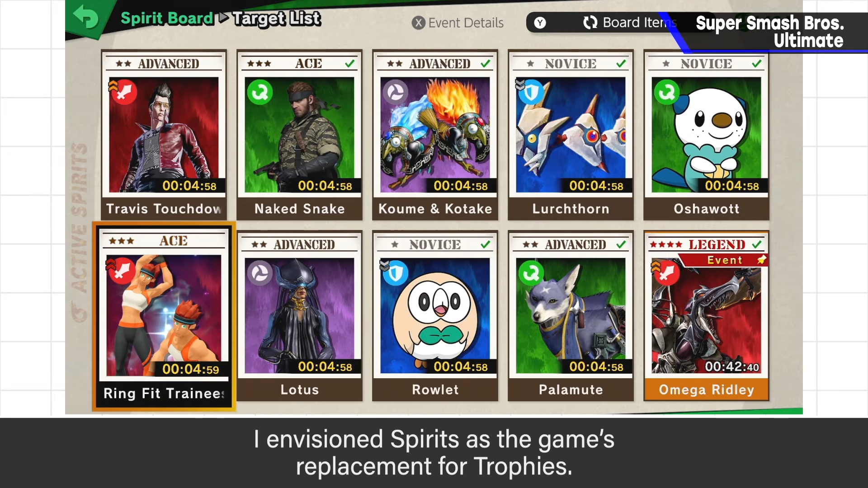The width and height of the screenshot is (868, 488).
Task: Select the Target List breadcrumb title
Action: pyautogui.click(x=277, y=19)
